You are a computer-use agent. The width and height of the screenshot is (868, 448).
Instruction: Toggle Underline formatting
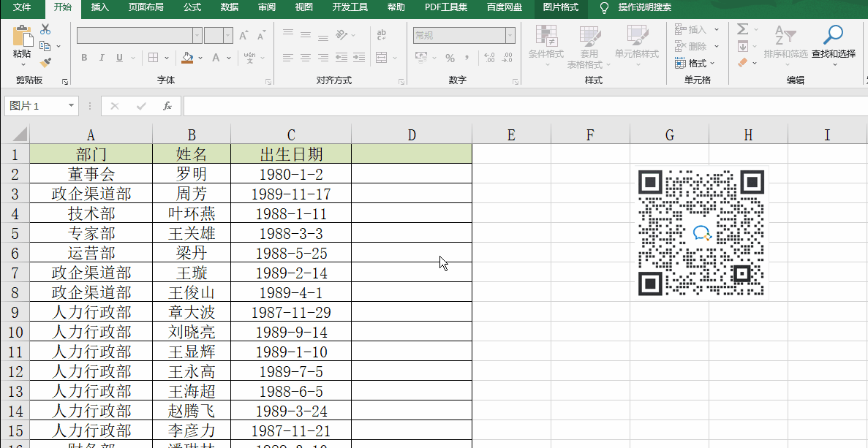[x=119, y=58]
